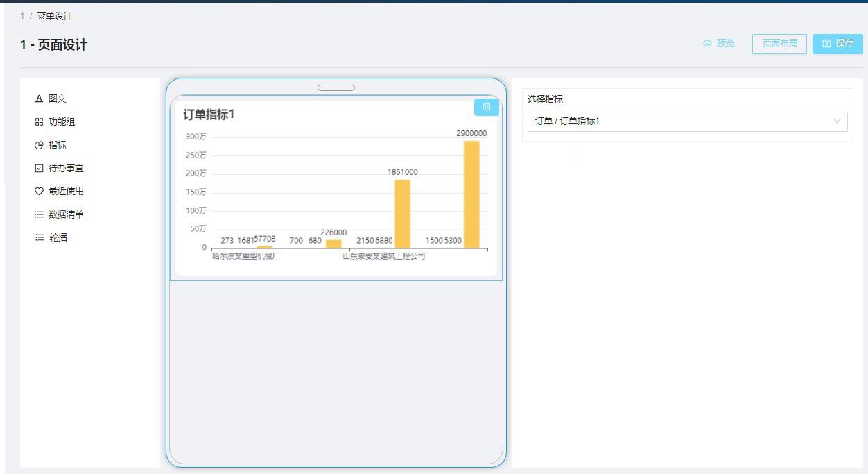Click breadcrumb item 1
Screen dimensions: 868x474
tap(22, 16)
